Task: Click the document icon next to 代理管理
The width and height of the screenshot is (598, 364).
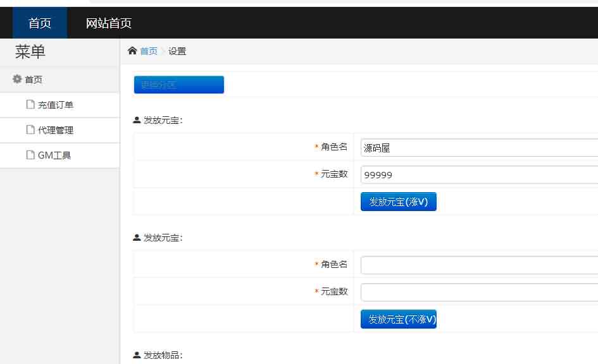Action: click(29, 130)
